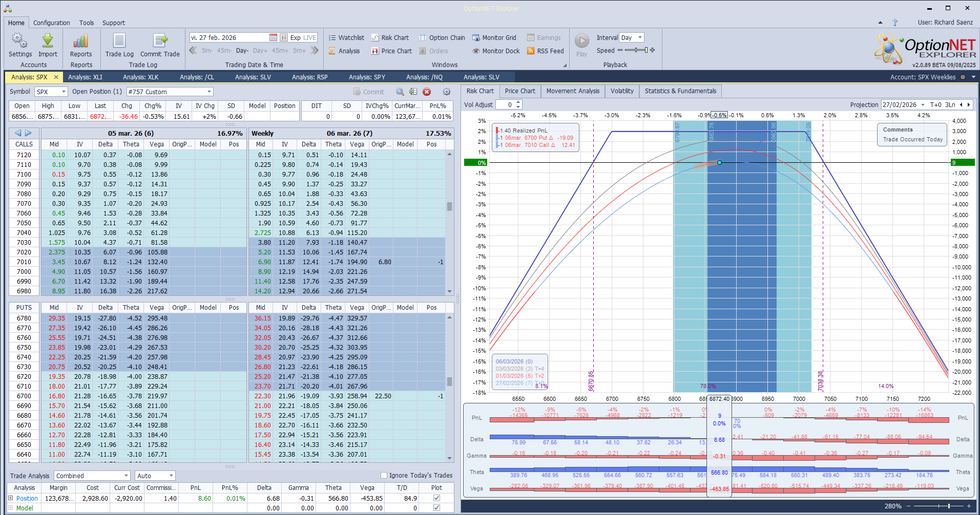Select the Analysis: XLK tab

pyautogui.click(x=140, y=77)
